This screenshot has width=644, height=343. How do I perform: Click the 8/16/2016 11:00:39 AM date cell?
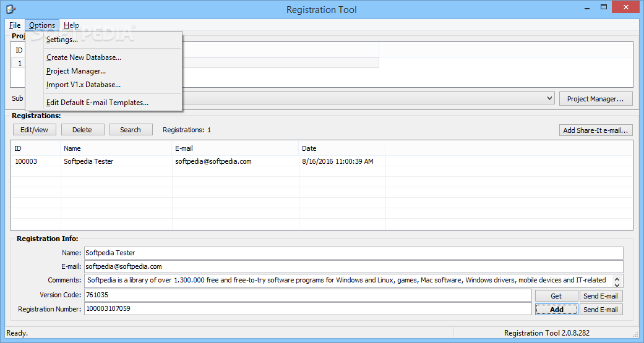tap(338, 161)
